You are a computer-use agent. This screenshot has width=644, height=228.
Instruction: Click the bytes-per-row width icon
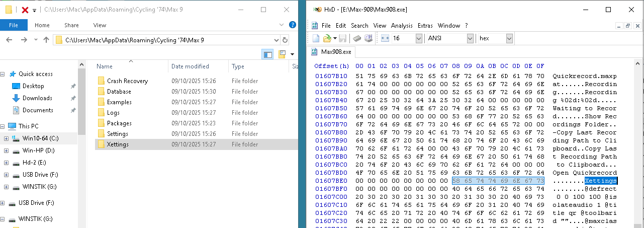385,38
